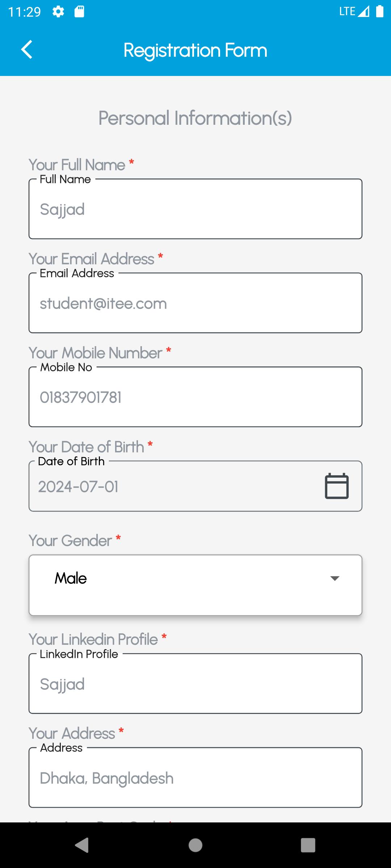Tap the Personal Information(s) heading
The height and width of the screenshot is (868, 391).
click(x=195, y=118)
